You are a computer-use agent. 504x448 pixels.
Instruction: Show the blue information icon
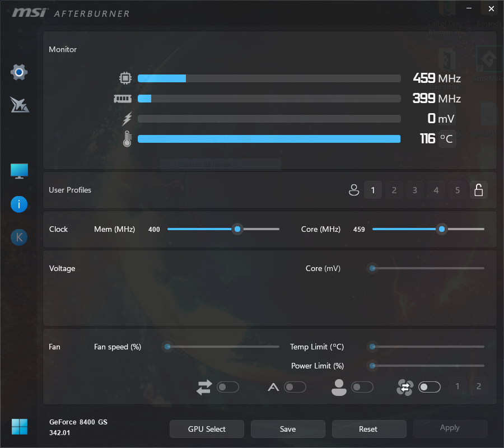point(19,204)
